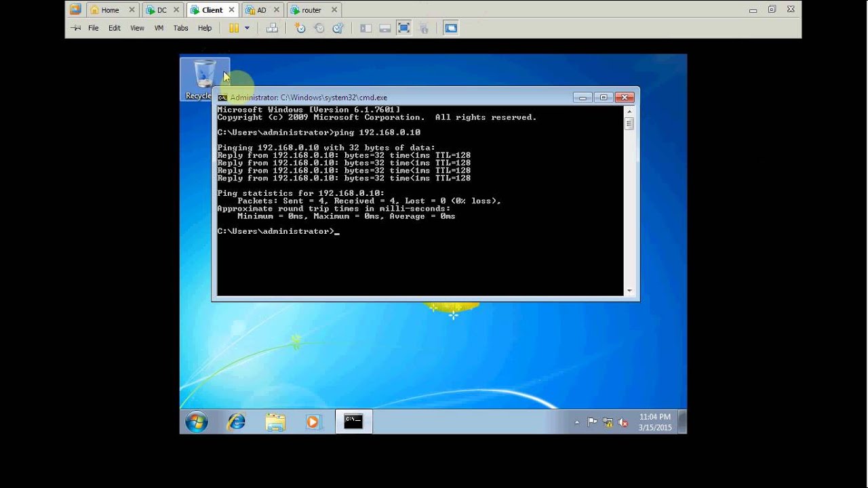The width and height of the screenshot is (868, 488).
Task: Open the cmd.exe window system menu icon
Action: point(222,98)
